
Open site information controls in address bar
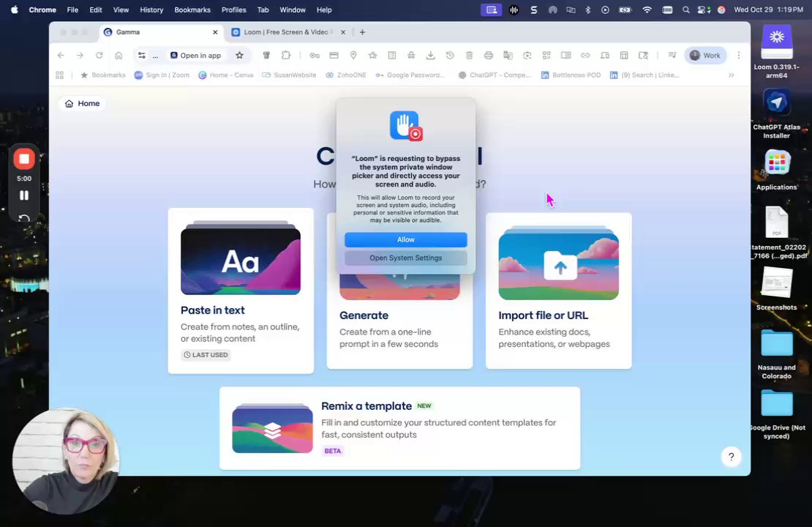point(141,56)
